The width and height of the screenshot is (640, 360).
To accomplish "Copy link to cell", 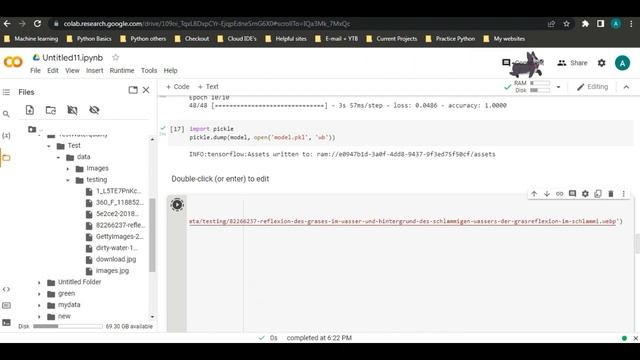I will coord(560,193).
